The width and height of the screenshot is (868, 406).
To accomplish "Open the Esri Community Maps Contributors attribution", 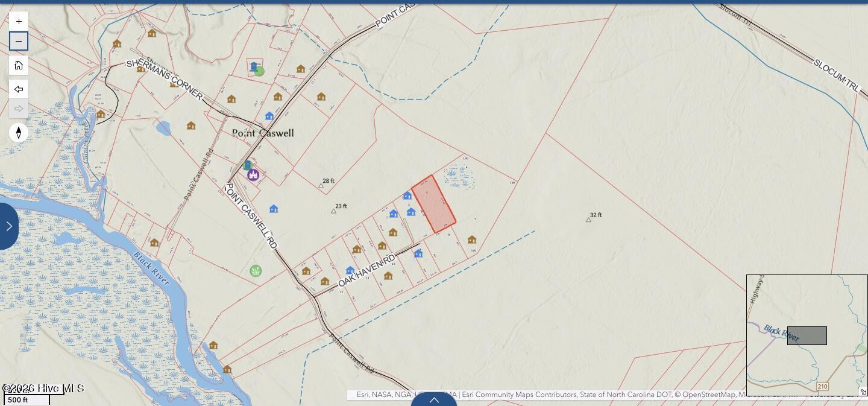I will (x=519, y=395).
